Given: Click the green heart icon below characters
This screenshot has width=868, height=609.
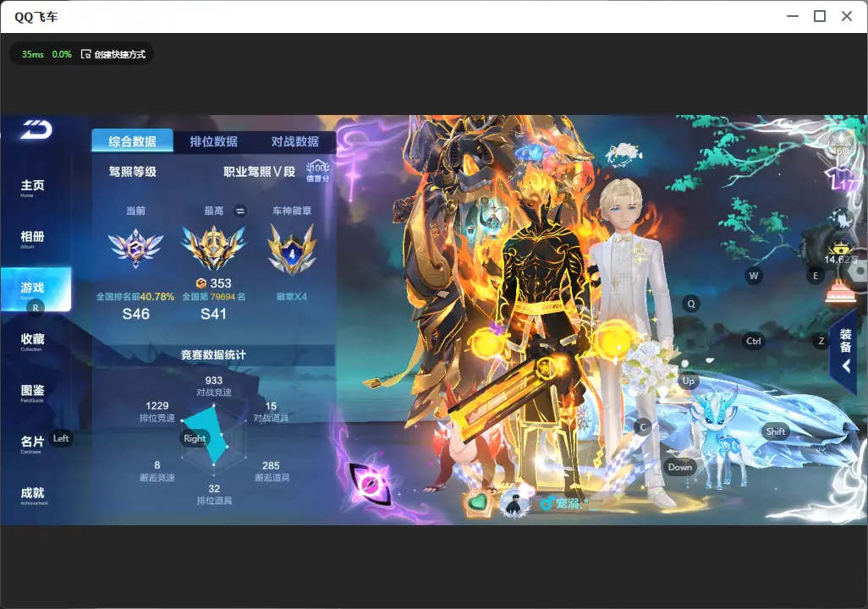Looking at the screenshot, I should tap(476, 502).
